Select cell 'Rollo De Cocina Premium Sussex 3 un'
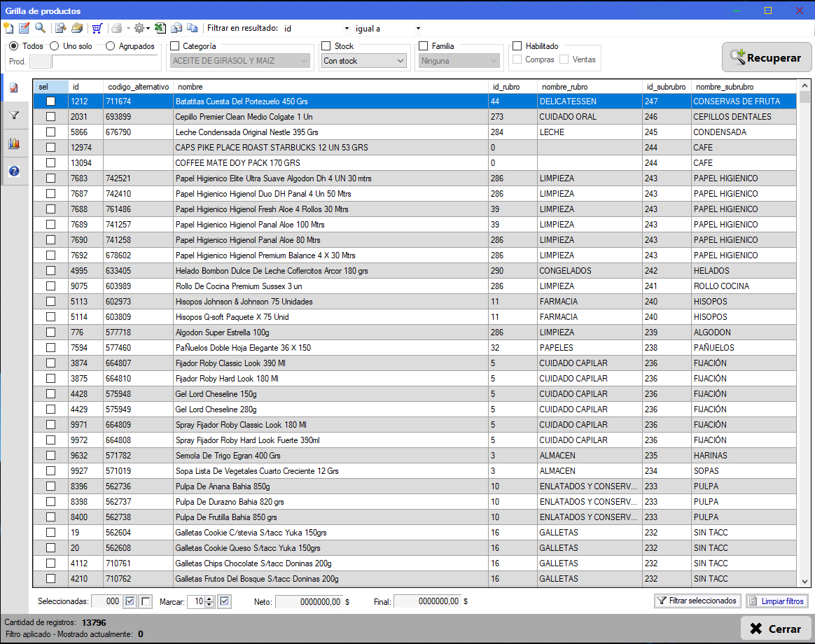The width and height of the screenshot is (815, 644). 331,286
